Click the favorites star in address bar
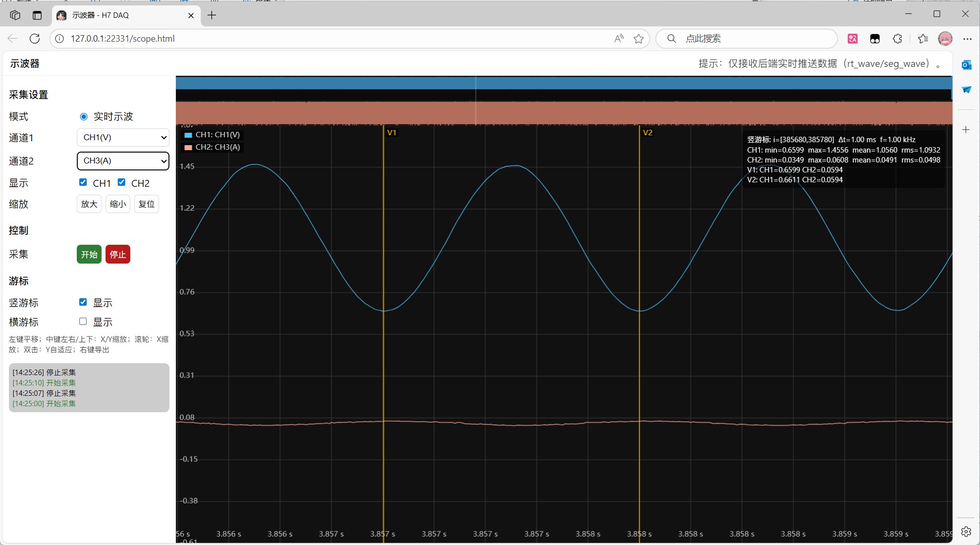Screen dimensions: 980x545 click(x=639, y=39)
